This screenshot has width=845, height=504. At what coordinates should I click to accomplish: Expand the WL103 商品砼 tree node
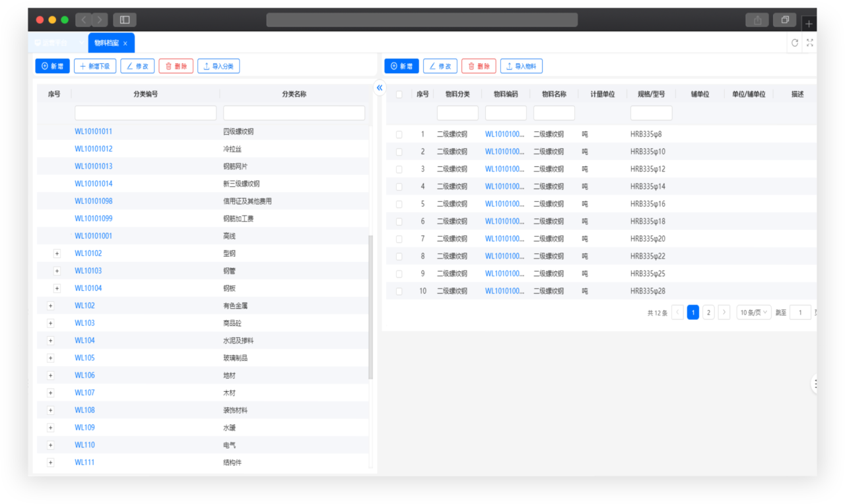(51, 323)
